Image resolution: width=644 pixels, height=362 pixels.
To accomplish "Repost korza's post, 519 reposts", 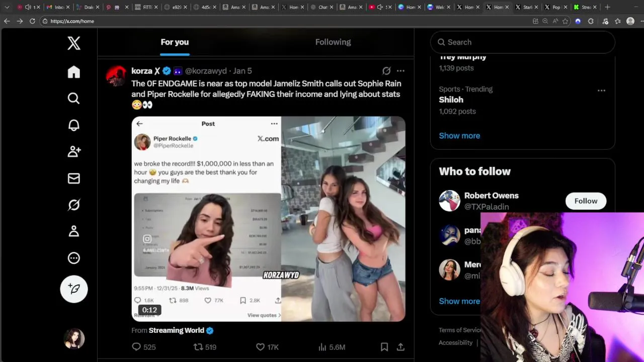I will 205,347.
